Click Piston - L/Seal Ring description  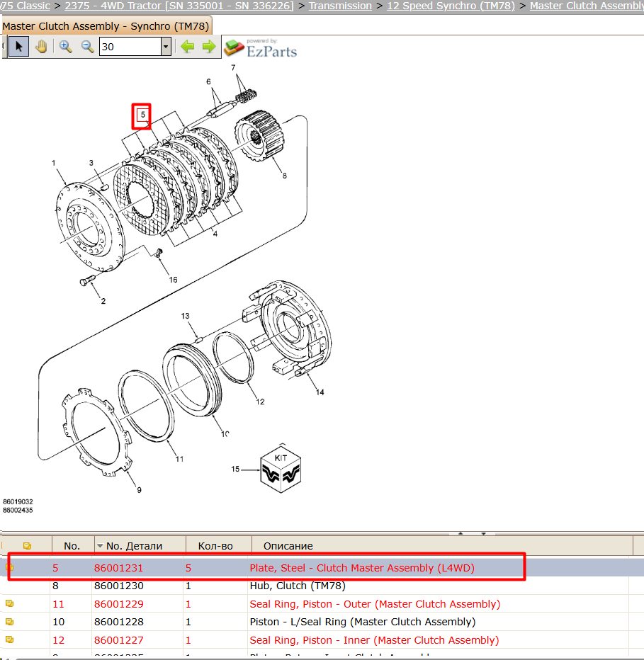coord(363,622)
